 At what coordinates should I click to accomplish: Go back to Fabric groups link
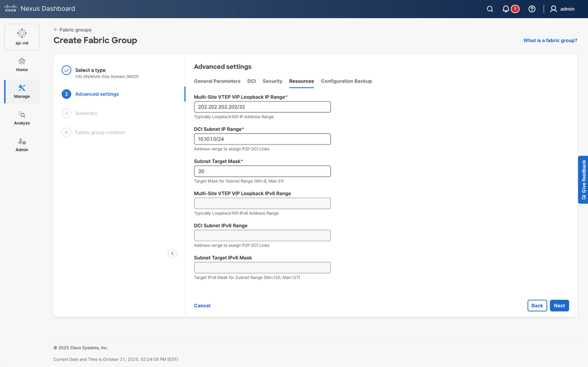click(75, 30)
